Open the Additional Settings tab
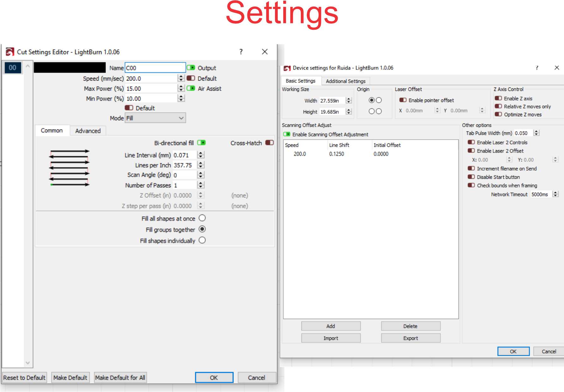This screenshot has width=564, height=392. coord(346,81)
